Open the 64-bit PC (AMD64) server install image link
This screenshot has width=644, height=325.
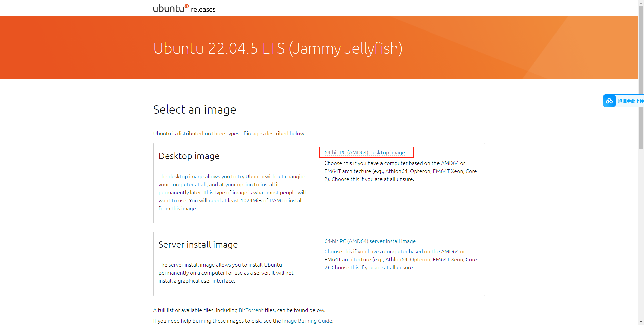(370, 241)
